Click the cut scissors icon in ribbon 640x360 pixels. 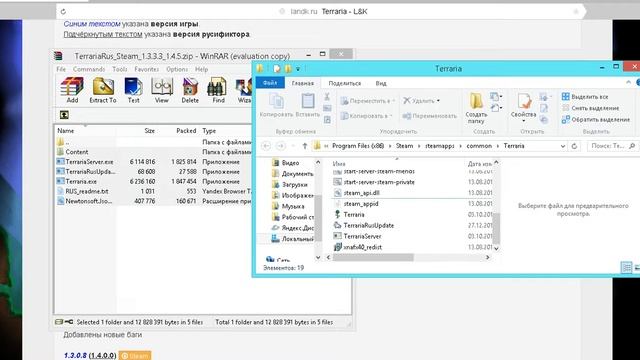pos(327,97)
